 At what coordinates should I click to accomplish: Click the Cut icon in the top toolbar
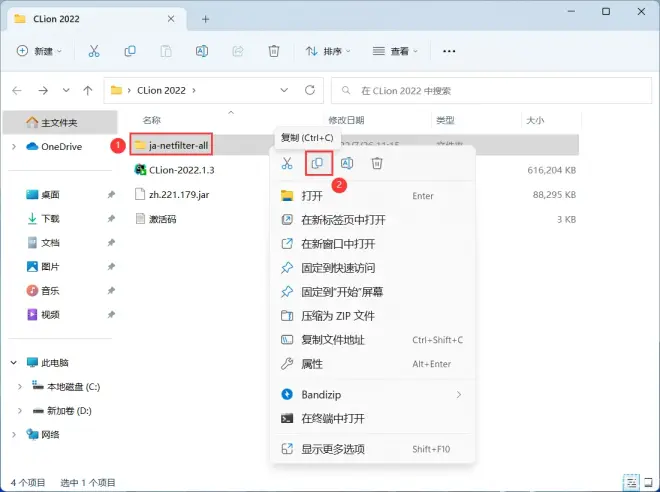tap(94, 51)
